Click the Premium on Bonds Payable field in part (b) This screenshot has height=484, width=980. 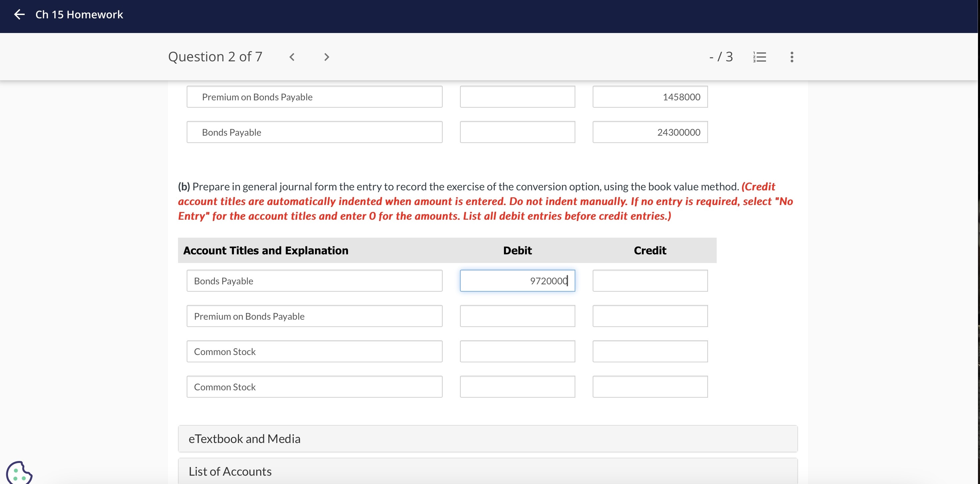314,316
